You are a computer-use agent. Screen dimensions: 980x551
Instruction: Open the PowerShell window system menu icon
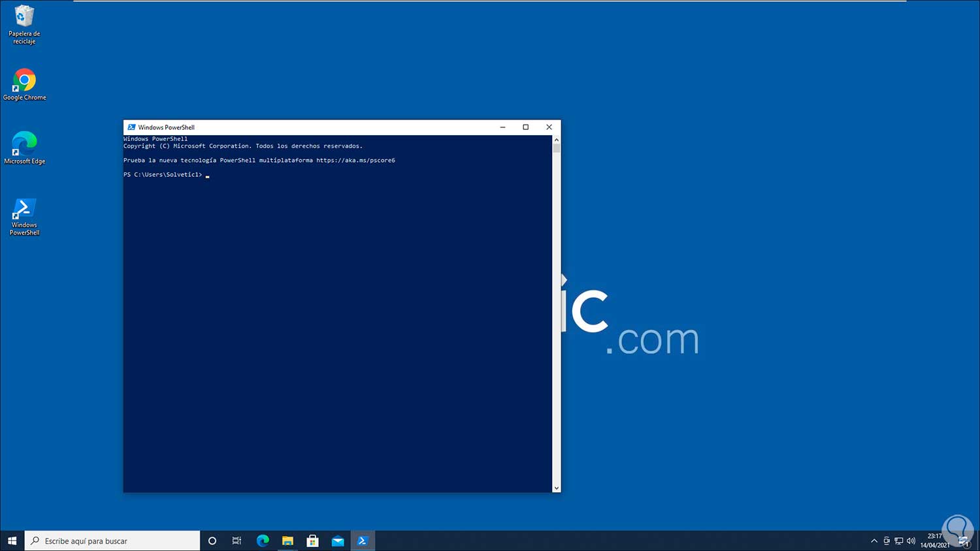pos(131,127)
